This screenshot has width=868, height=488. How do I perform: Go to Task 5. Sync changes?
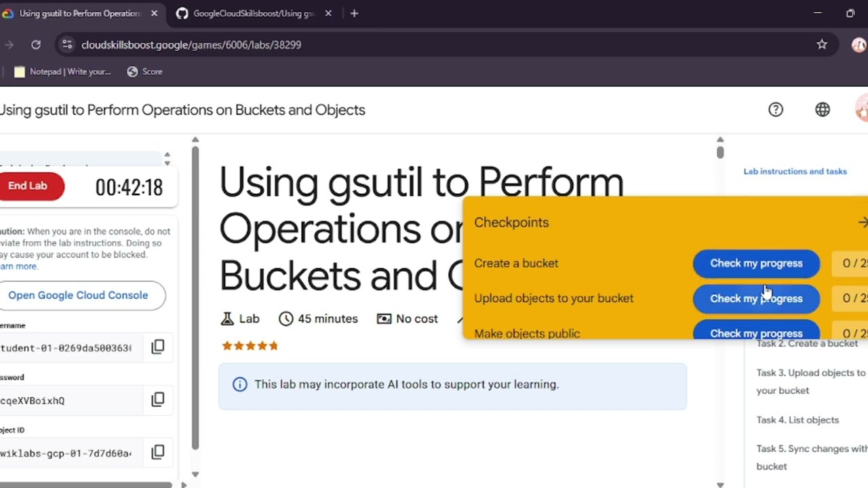[812, 457]
